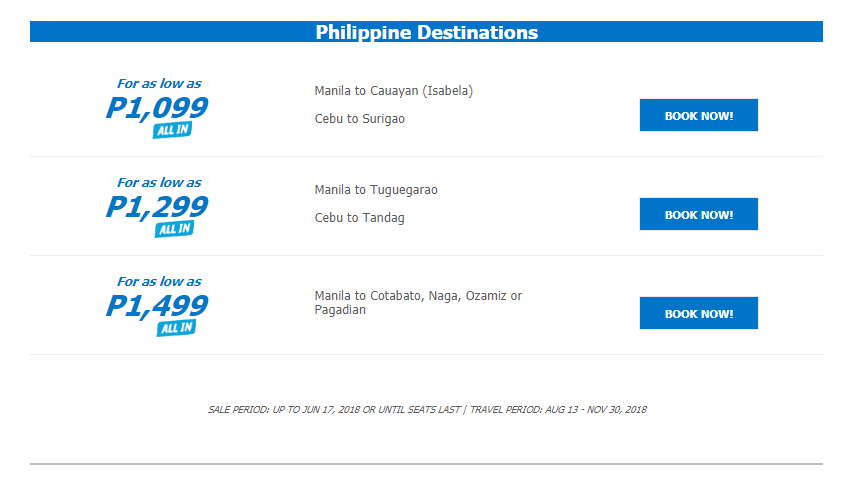
Task: Select the Philippine Destinations header banner
Action: (x=426, y=32)
